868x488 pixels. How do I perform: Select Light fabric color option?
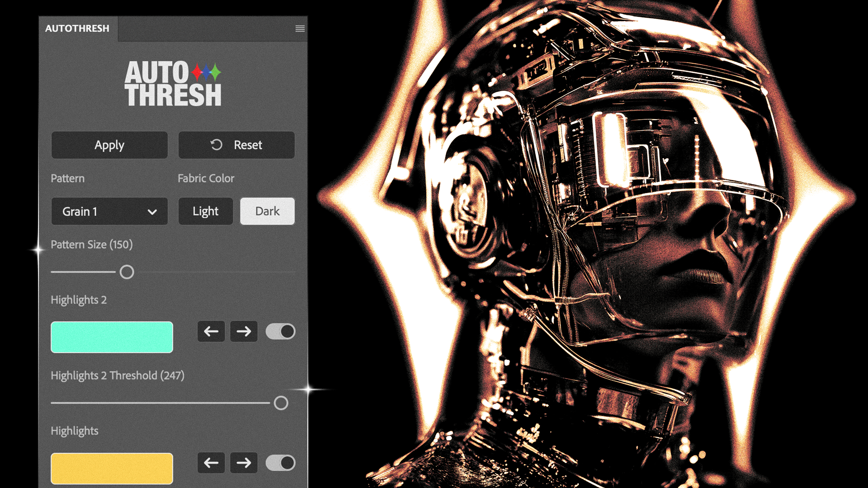(x=206, y=211)
